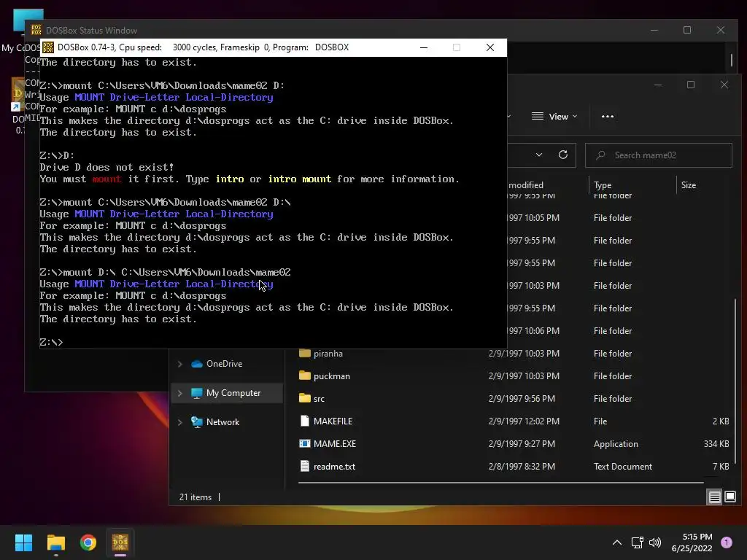Close the DOSBox 0.74-3 window
The width and height of the screenshot is (747, 560).
489,47
